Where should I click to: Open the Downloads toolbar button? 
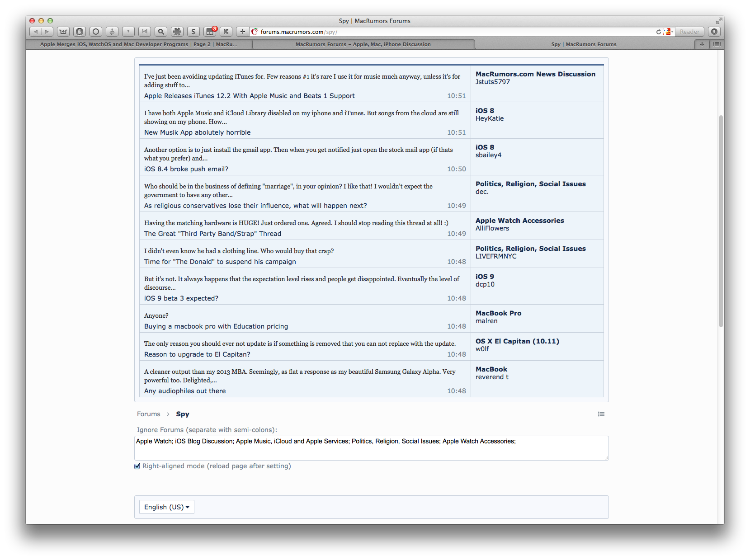click(x=714, y=32)
